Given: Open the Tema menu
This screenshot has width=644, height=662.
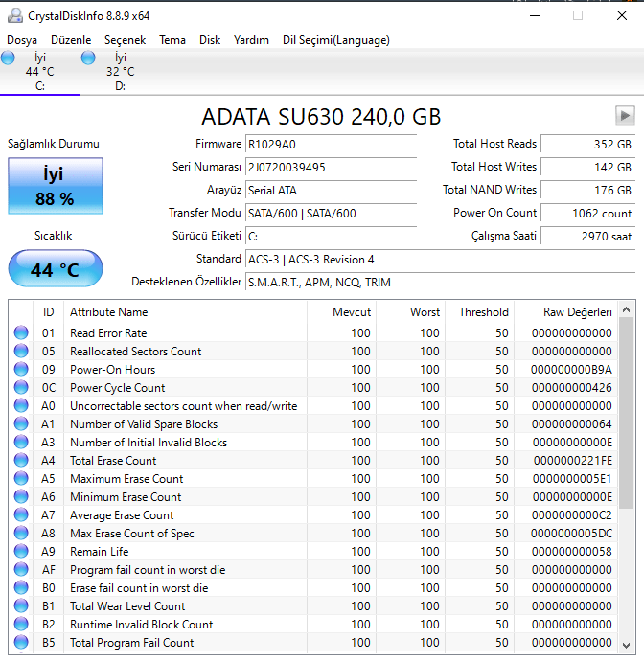Looking at the screenshot, I should pos(172,40).
